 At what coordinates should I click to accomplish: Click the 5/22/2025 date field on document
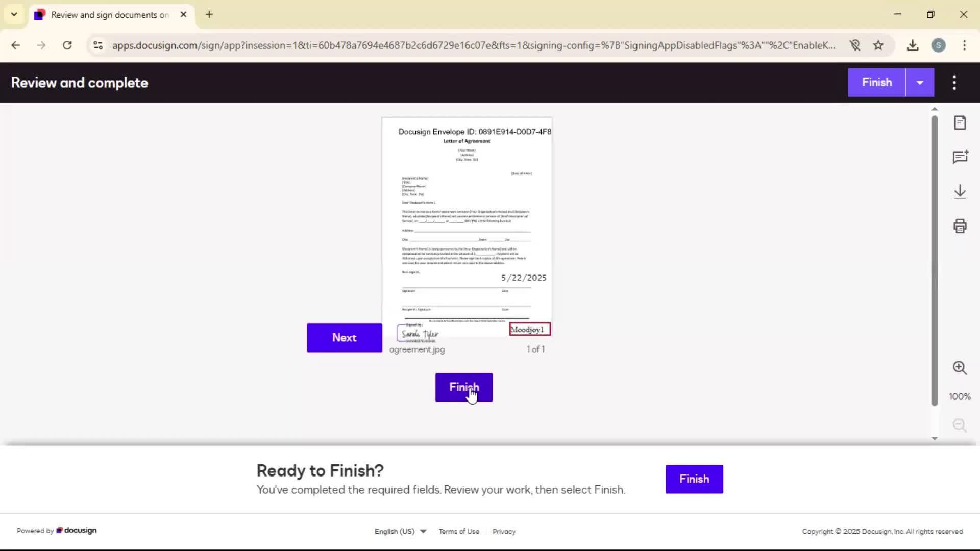pyautogui.click(x=524, y=278)
